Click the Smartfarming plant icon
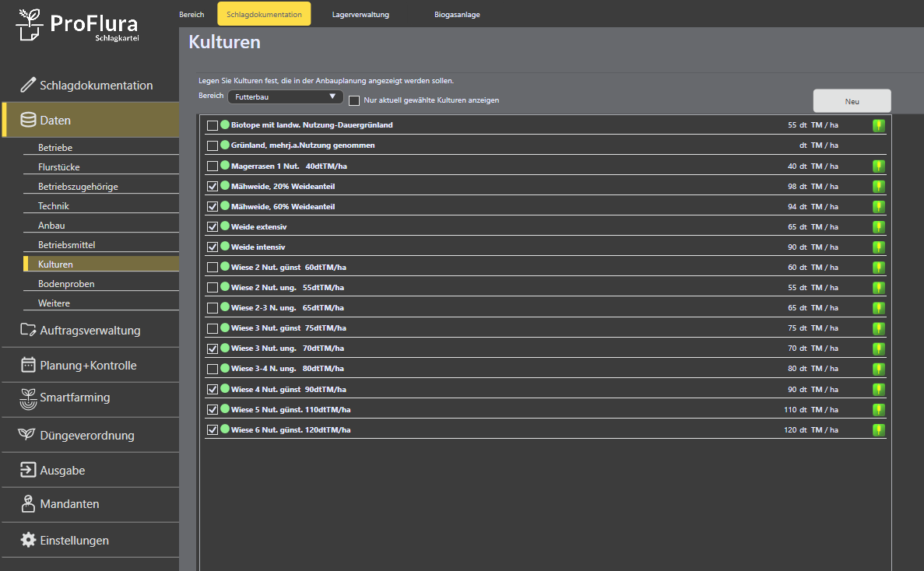Viewport: 924px width, 571px height. pyautogui.click(x=28, y=398)
